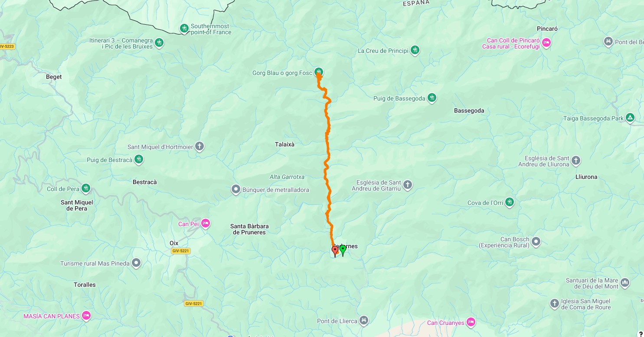Click the Cova de l'Orri hiking icon
The height and width of the screenshot is (337, 644).
click(x=510, y=202)
